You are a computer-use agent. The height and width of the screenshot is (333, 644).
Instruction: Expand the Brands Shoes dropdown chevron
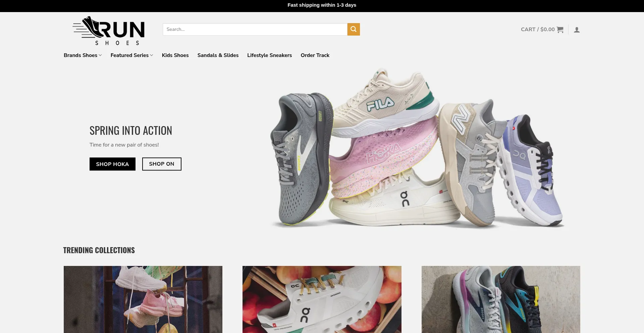100,55
